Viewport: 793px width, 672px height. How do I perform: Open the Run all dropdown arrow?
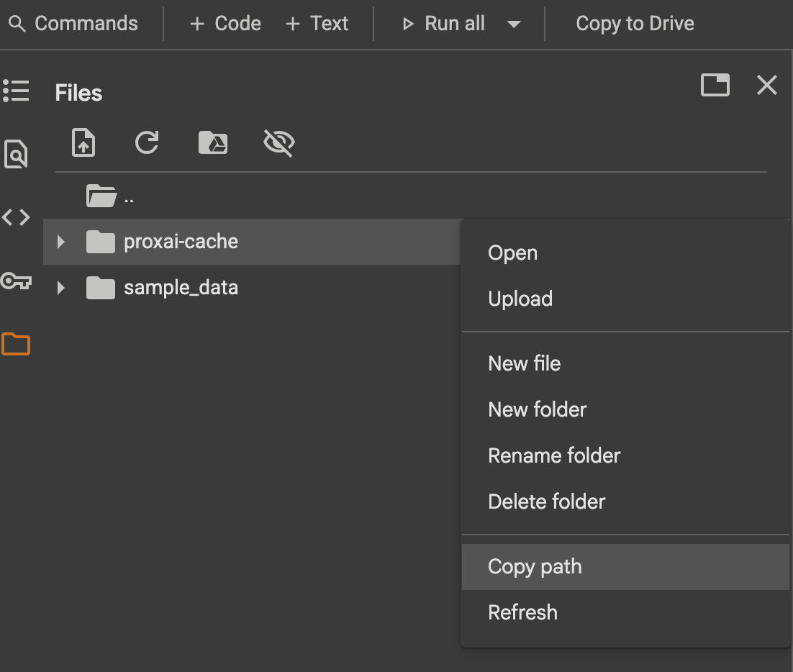click(514, 24)
